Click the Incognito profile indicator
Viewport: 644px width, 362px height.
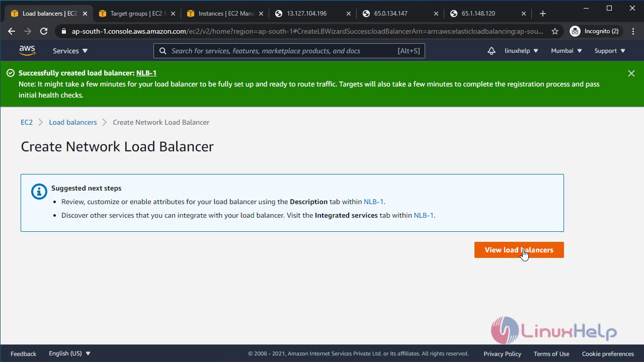pyautogui.click(x=595, y=31)
